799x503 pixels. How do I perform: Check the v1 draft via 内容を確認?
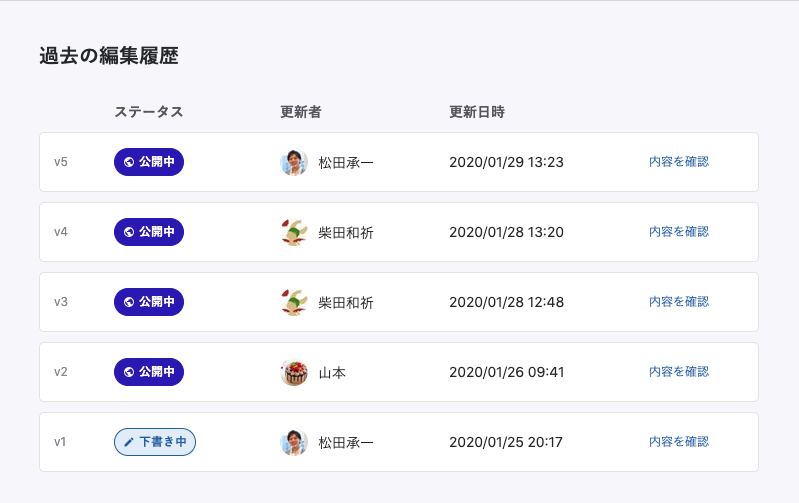coord(679,442)
